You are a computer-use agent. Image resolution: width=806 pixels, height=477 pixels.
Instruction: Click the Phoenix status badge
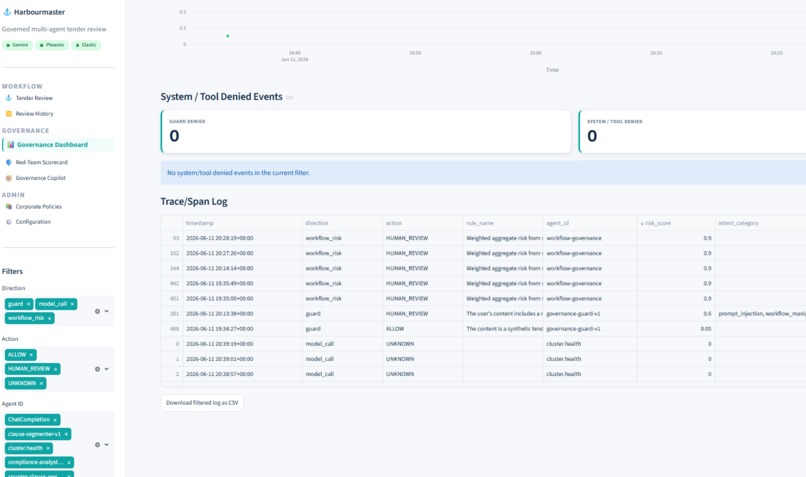tap(52, 45)
